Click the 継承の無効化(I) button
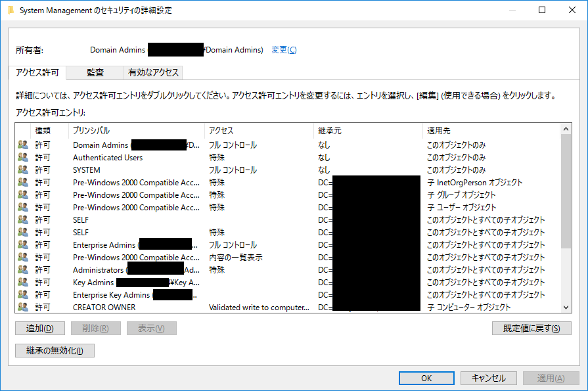Viewport: 588px width, 391px height. click(x=55, y=351)
